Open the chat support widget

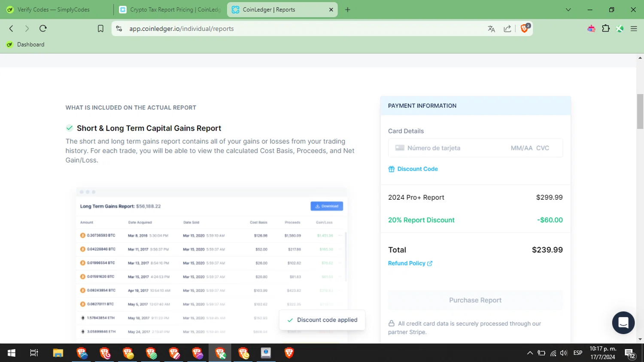tap(623, 322)
